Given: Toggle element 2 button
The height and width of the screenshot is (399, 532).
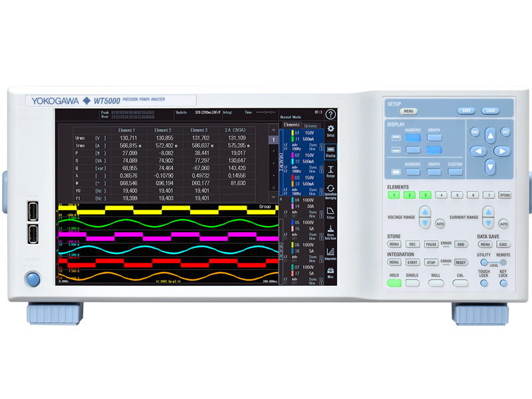Looking at the screenshot, I should coord(410,195).
